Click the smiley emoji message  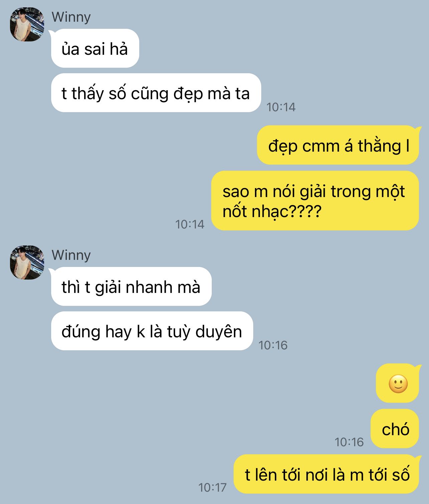coord(398,383)
